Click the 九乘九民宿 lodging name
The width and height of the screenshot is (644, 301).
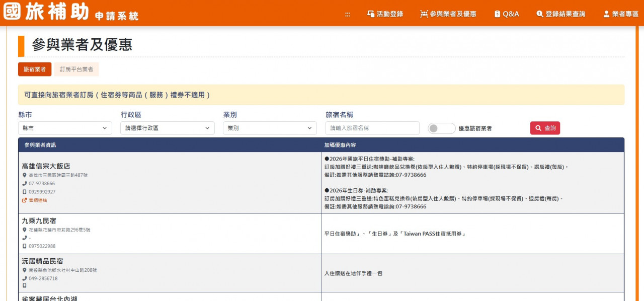point(39,220)
